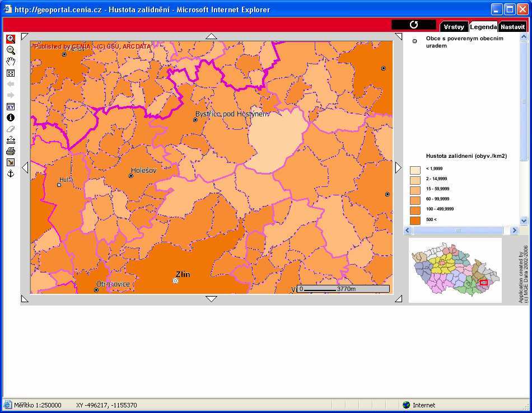Click legend horizontal scrollbar left arrow
The width and height of the screenshot is (532, 413).
pyautogui.click(x=408, y=231)
